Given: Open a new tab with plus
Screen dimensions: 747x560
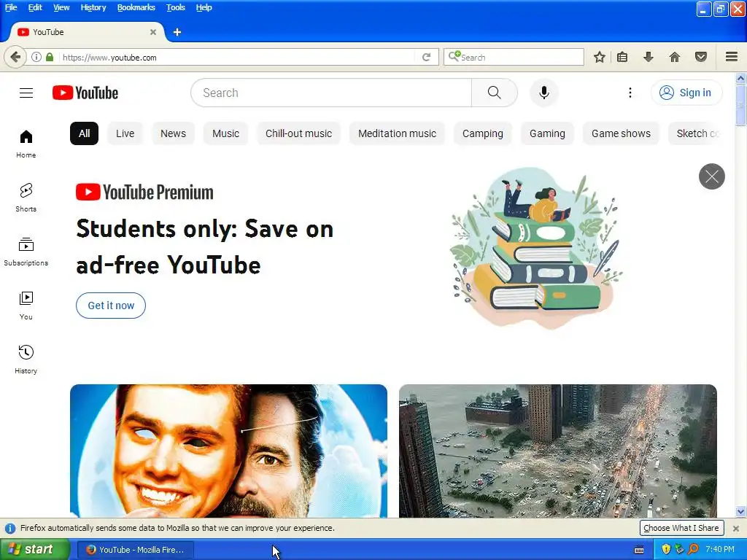Looking at the screenshot, I should point(177,32).
